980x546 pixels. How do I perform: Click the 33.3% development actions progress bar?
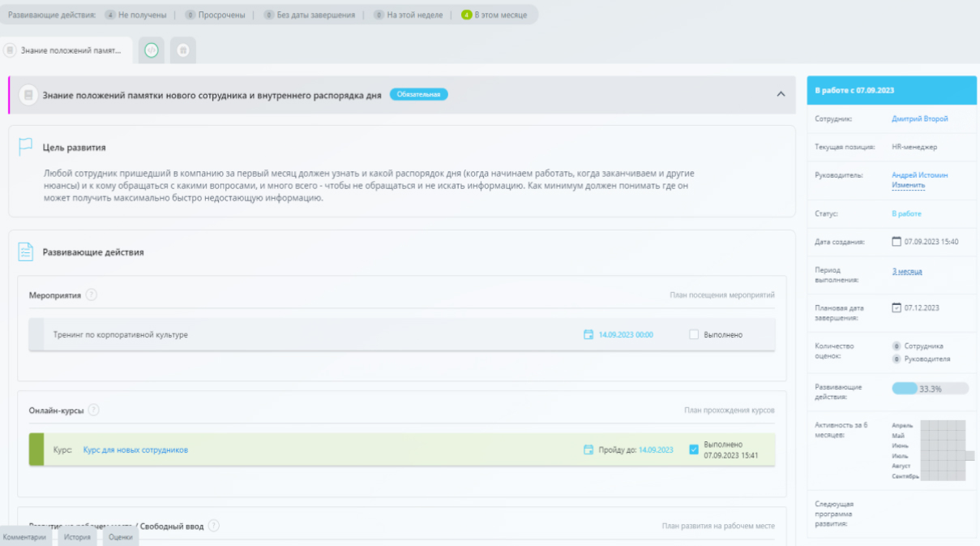coord(930,389)
